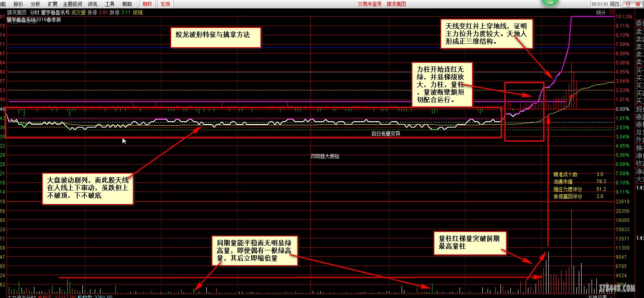Click the 里学看盘系统2016春季版 label

click(x=34, y=20)
